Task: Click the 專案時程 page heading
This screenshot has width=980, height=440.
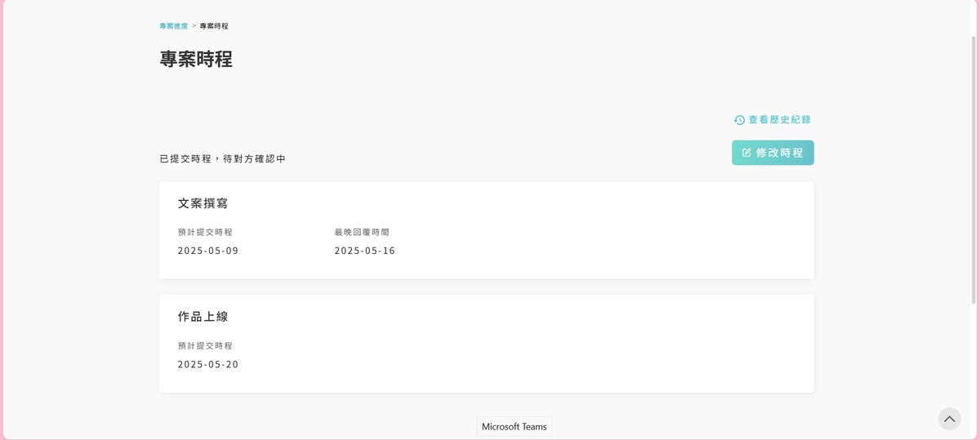Action: (x=196, y=59)
